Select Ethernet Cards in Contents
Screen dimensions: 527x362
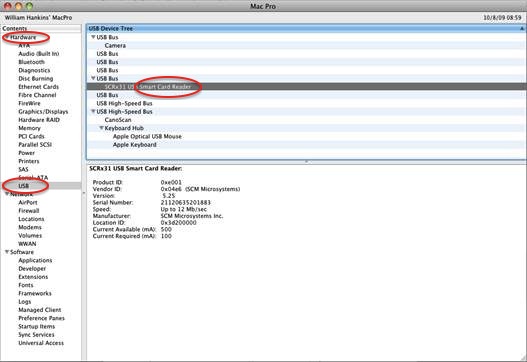(39, 87)
